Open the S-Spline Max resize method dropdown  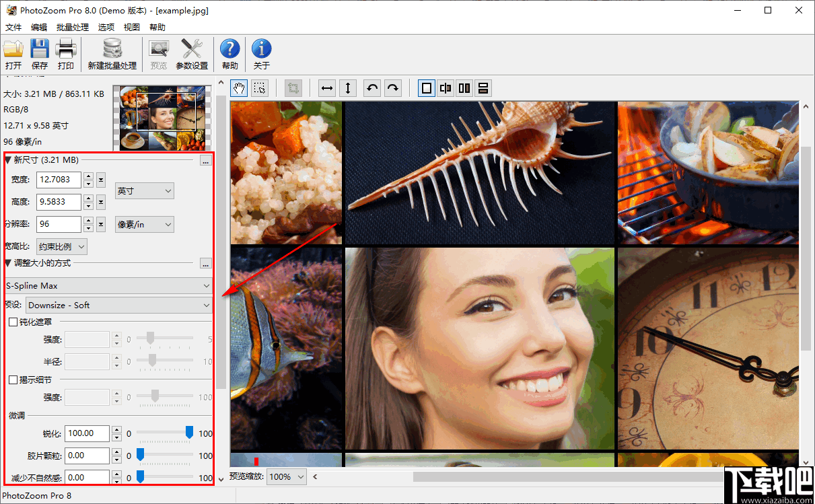pyautogui.click(x=109, y=285)
